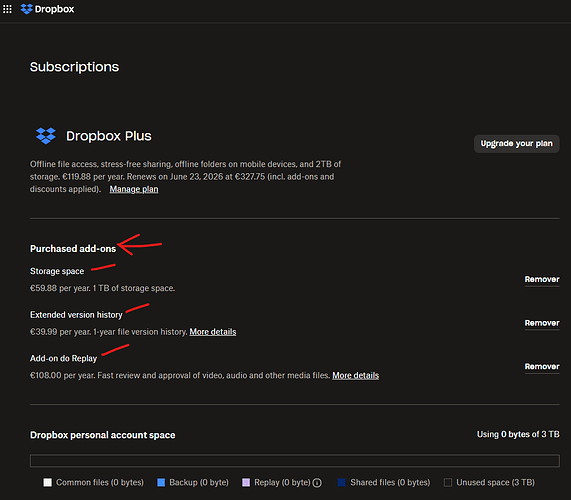
Task: Click the Shared files dark blue swatch
Action: pyautogui.click(x=342, y=483)
